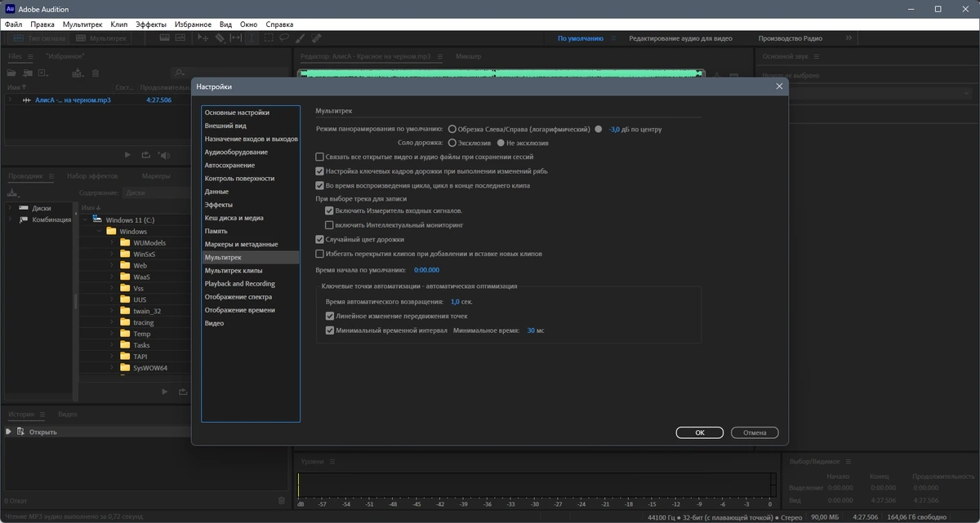Open the 'Эффекты' menu in menu bar
980x523 pixels.
[x=149, y=24]
